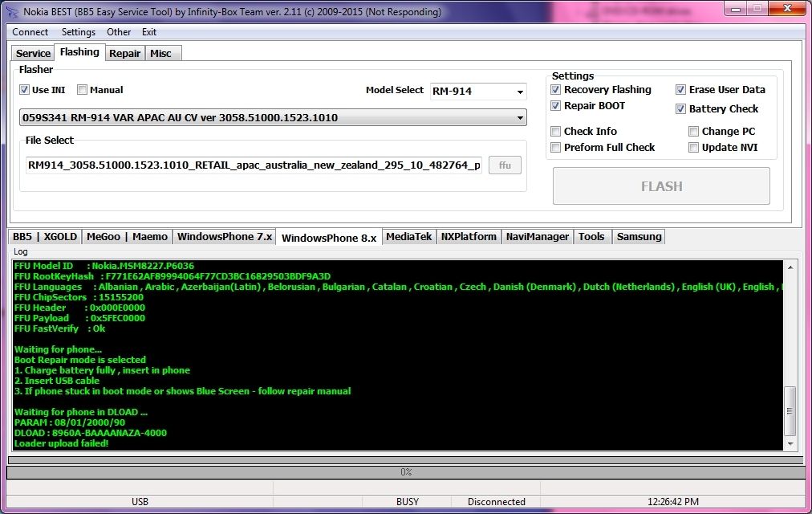
Task: Switch to the Repair tab
Action: coord(125,53)
